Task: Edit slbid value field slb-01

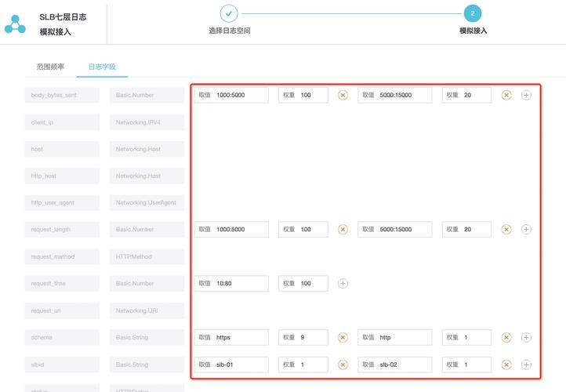Action: tap(231, 365)
